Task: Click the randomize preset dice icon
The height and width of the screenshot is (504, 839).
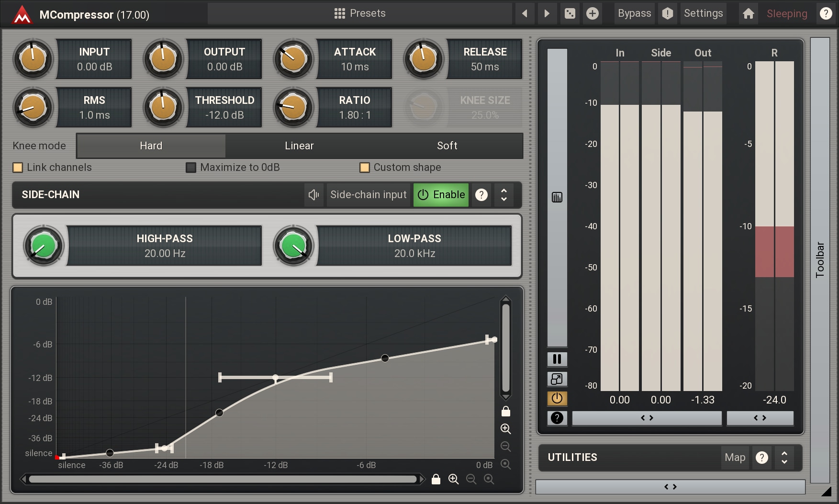Action: tap(570, 13)
